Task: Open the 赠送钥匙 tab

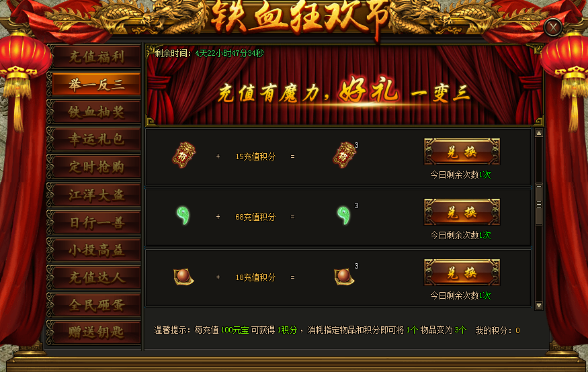Action: (96, 332)
